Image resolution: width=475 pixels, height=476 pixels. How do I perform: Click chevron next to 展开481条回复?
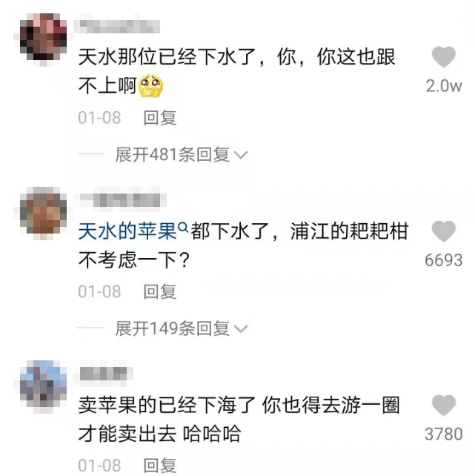pyautogui.click(x=241, y=155)
